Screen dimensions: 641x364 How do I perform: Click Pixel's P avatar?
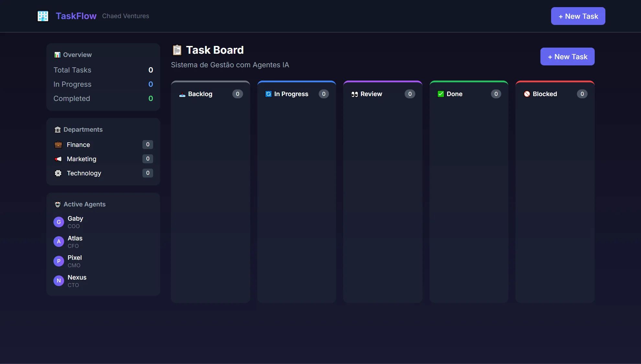pyautogui.click(x=59, y=261)
